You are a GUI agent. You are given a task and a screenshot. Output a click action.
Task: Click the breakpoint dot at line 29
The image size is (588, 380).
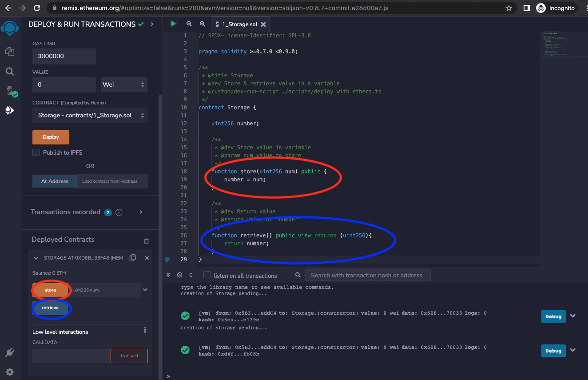[x=167, y=259]
